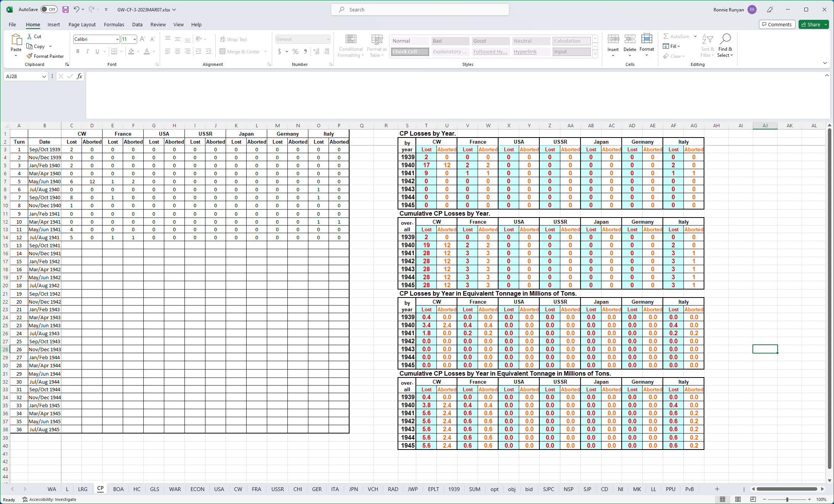Open the Formulas ribbon tab
Viewport: 834px width, 504px height.
[114, 24]
